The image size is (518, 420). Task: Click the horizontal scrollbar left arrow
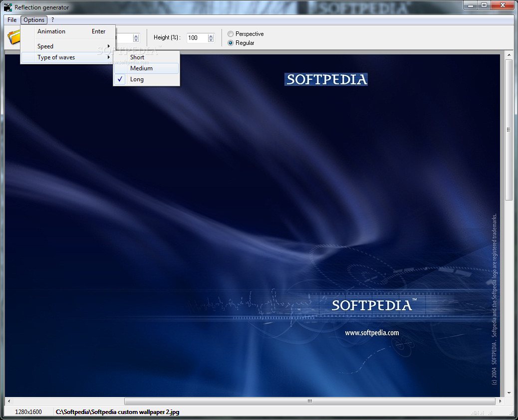tap(9, 401)
